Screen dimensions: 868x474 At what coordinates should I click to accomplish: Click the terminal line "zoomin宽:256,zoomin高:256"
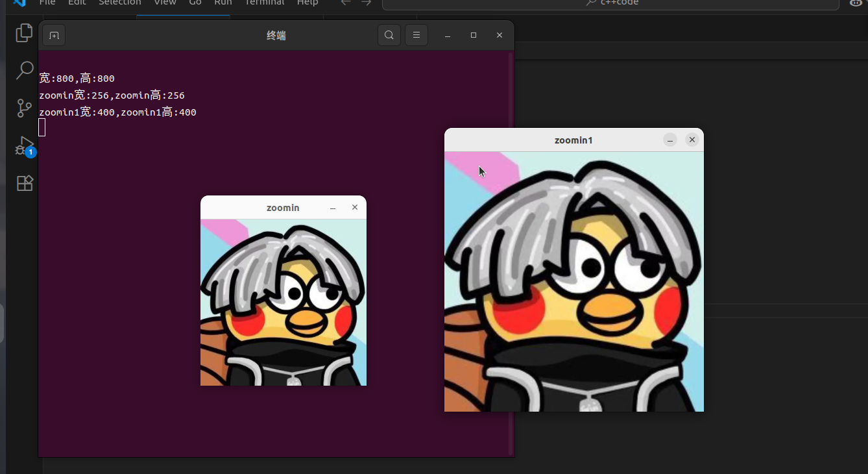click(x=112, y=95)
